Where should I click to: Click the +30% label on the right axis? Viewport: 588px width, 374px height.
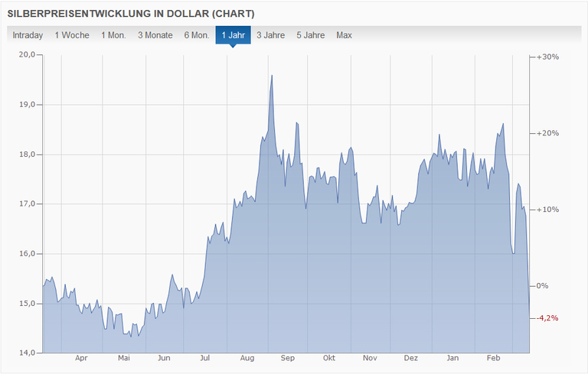[x=548, y=57]
